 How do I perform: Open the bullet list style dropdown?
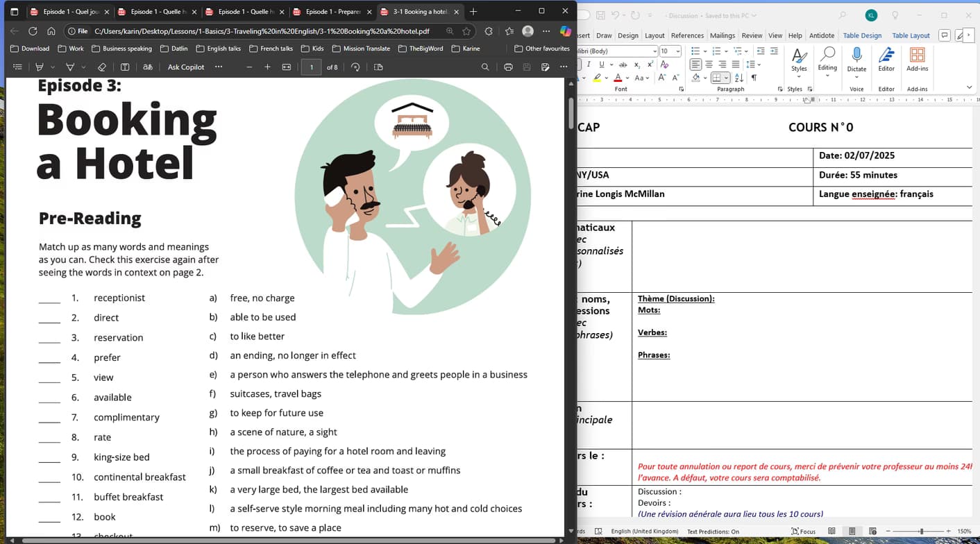click(x=705, y=51)
